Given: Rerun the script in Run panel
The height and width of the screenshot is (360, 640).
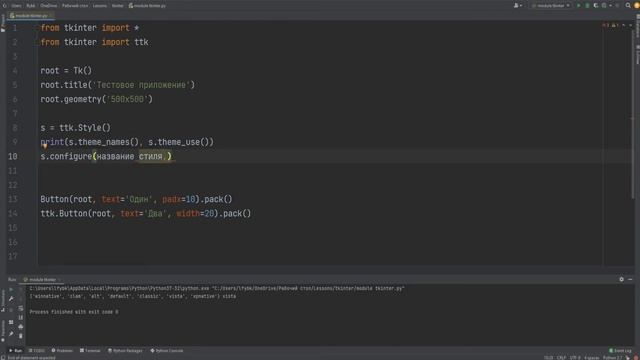Looking at the screenshot, I should [x=11, y=289].
